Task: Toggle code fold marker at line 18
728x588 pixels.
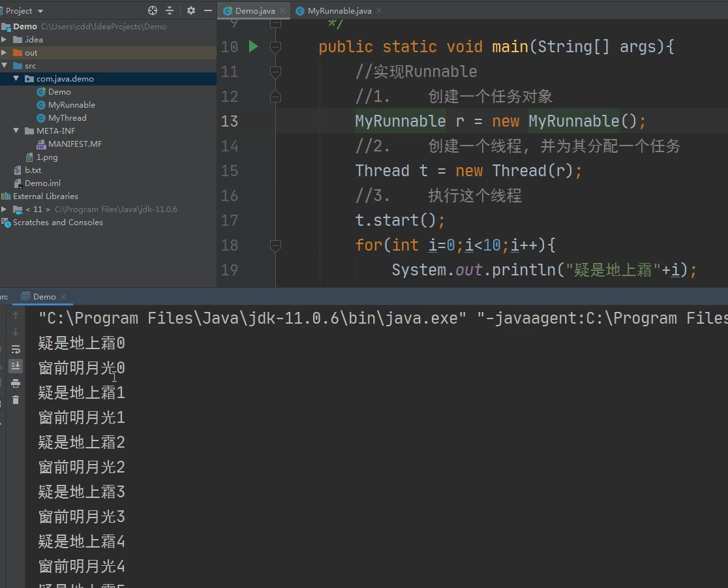Action: pyautogui.click(x=275, y=245)
